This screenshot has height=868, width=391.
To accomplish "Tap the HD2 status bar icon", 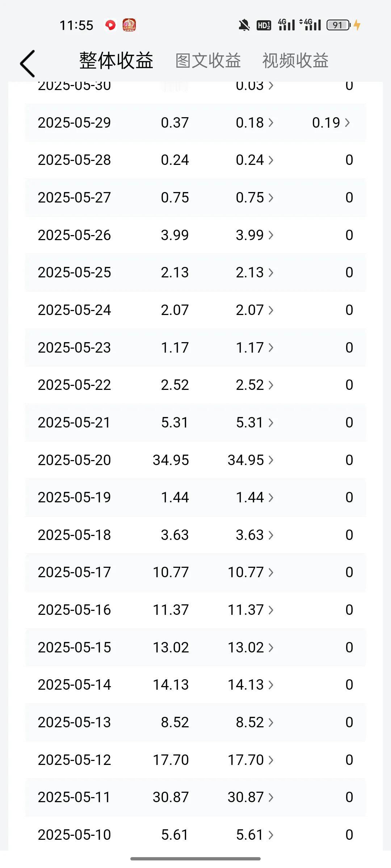I will pyautogui.click(x=264, y=25).
